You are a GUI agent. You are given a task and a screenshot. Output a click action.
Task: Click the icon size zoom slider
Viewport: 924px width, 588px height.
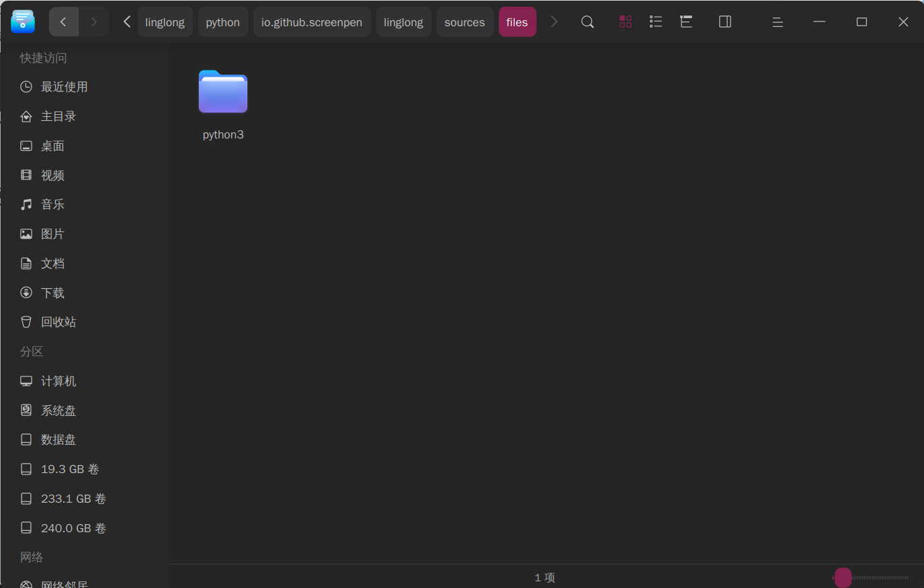pyautogui.click(x=871, y=577)
